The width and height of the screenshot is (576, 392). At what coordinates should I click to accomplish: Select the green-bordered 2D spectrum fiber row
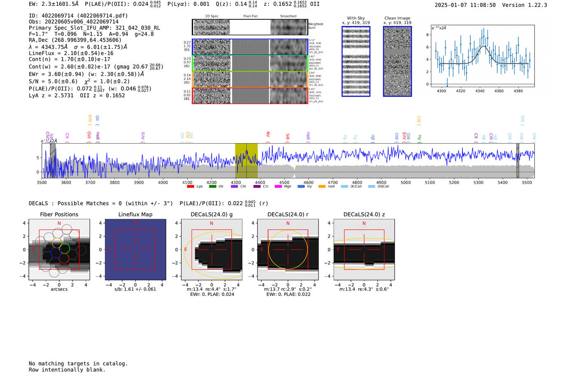pos(250,63)
